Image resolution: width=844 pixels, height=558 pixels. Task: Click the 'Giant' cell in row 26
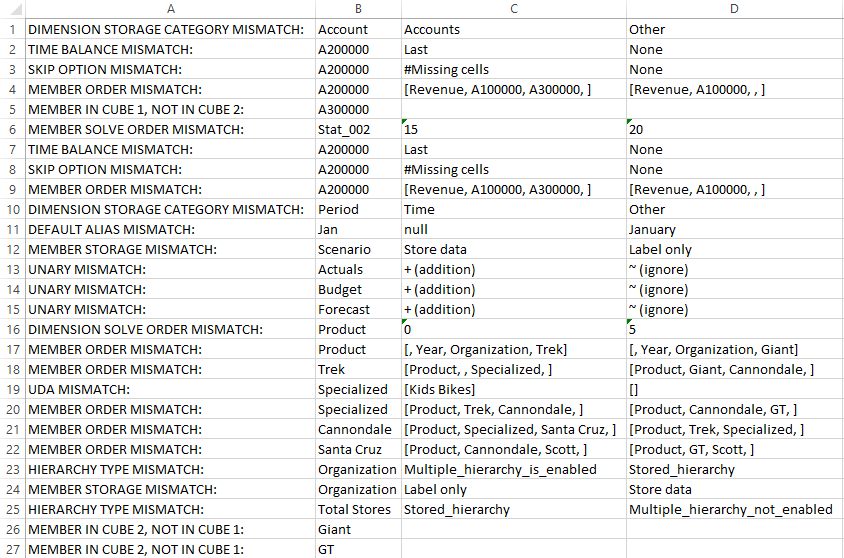tap(358, 529)
